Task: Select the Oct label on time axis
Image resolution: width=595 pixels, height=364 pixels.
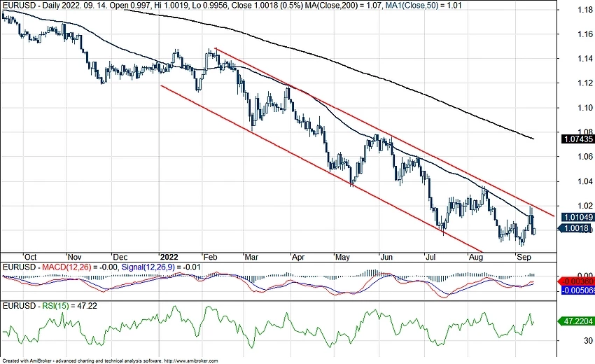Action: tap(31, 256)
